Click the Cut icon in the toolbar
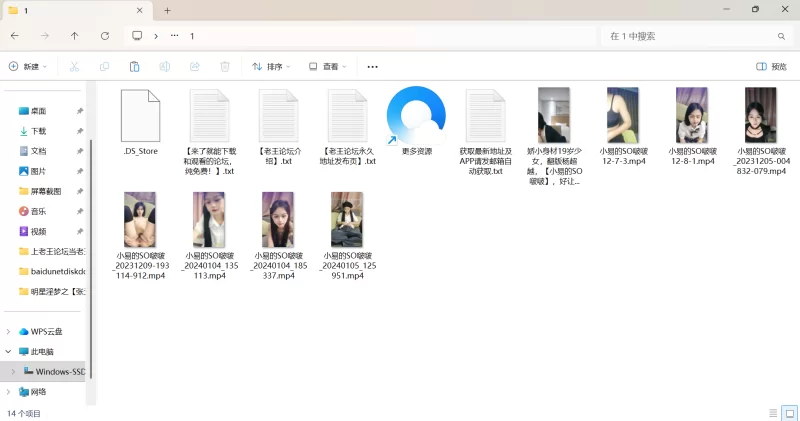 coord(74,67)
